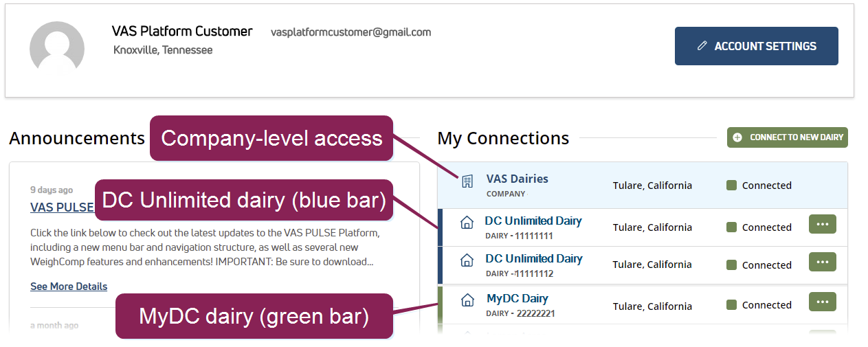Click the house icon for dairy 11111112
Screen dimensions: 868x347
click(467, 260)
